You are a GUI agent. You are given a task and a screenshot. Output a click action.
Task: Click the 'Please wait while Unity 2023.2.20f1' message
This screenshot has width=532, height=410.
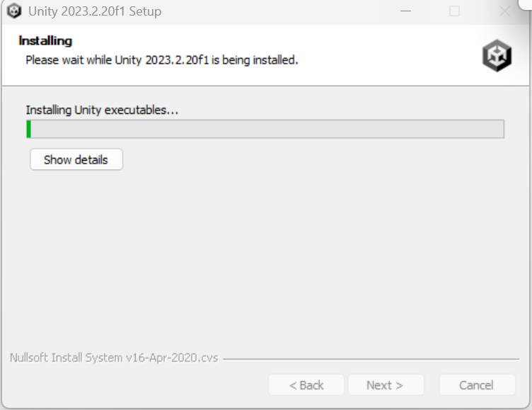[162, 60]
